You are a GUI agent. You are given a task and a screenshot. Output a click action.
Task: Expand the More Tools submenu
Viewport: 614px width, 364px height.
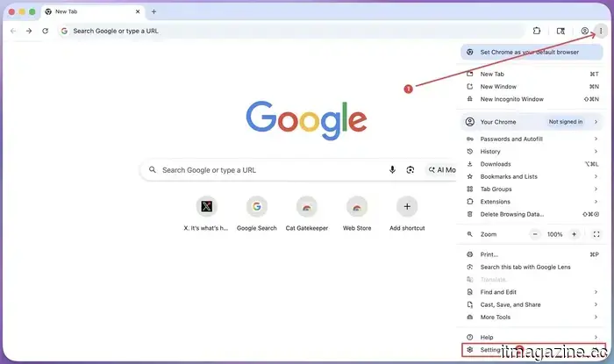click(x=532, y=317)
